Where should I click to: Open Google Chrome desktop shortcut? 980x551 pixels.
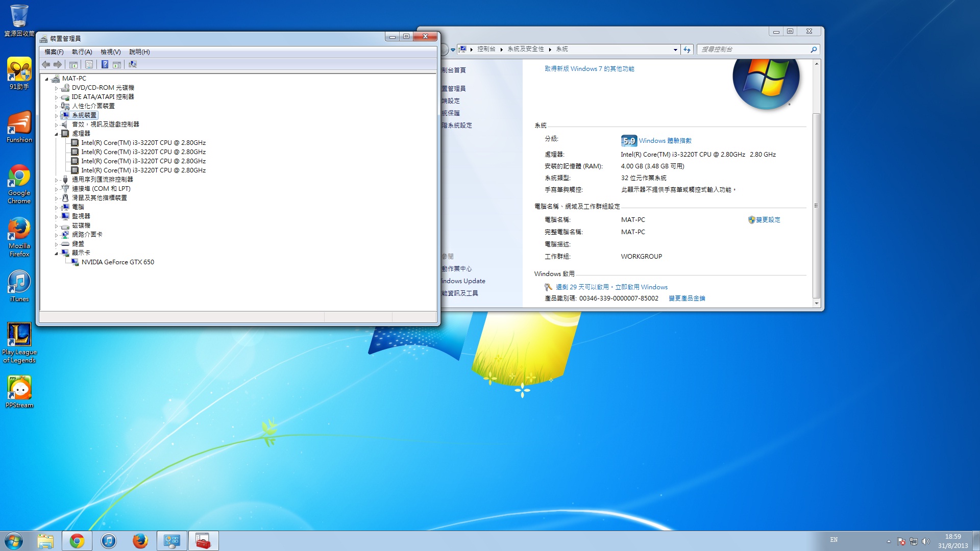[x=19, y=184]
